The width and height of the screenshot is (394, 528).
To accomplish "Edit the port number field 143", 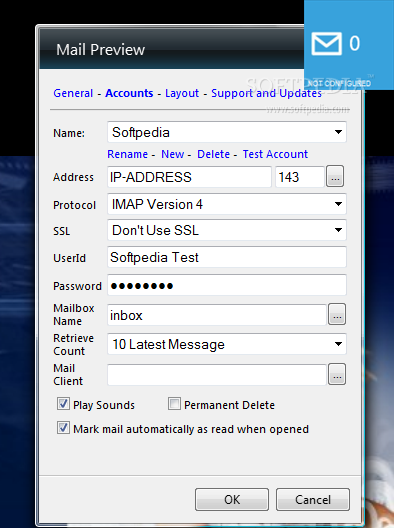I will 300,177.
